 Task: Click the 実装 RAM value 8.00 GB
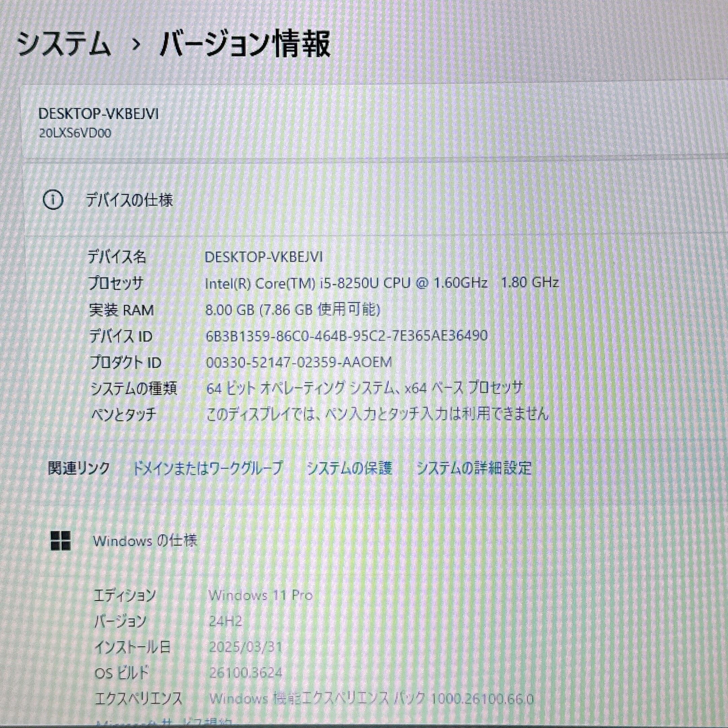click(293, 310)
